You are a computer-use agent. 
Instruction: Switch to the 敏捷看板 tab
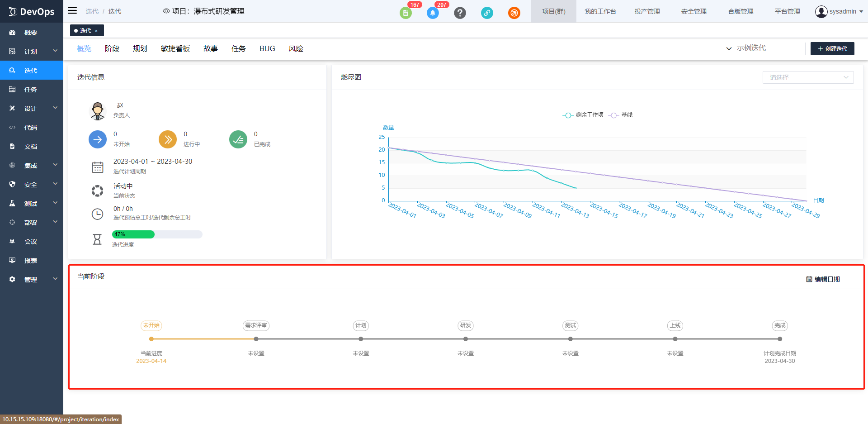(x=175, y=48)
